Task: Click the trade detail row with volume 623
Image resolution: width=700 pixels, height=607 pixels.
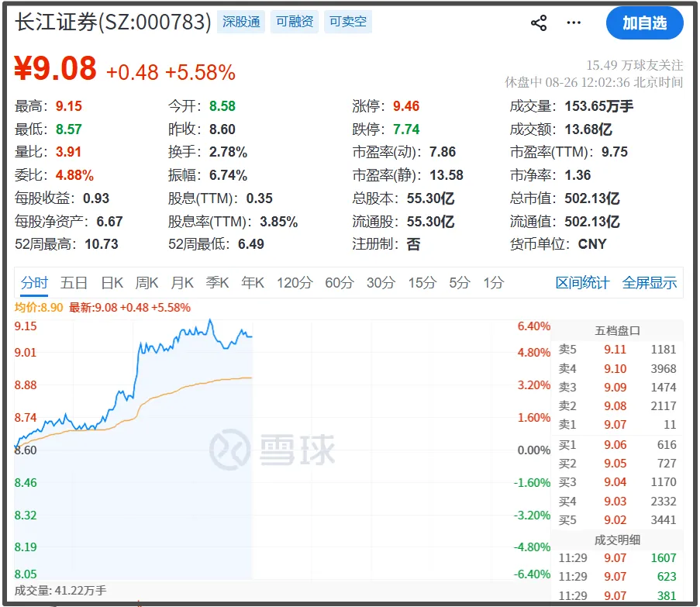Action: (617, 577)
